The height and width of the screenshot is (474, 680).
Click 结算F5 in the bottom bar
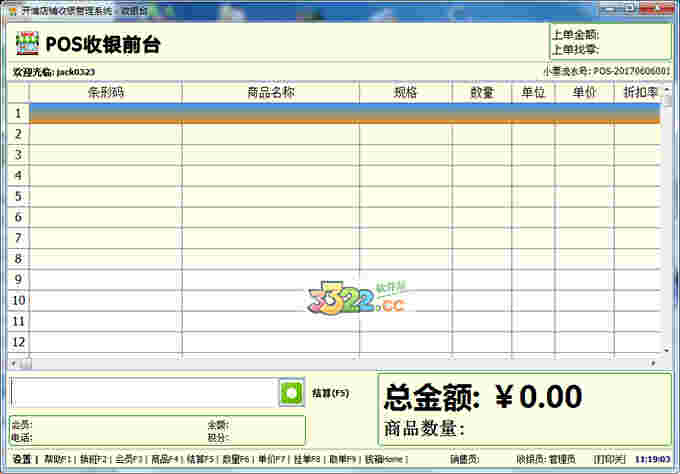point(200,459)
